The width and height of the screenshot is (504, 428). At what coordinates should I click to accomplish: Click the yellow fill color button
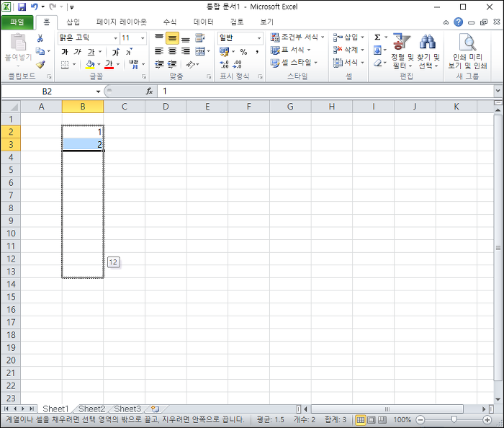90,64
